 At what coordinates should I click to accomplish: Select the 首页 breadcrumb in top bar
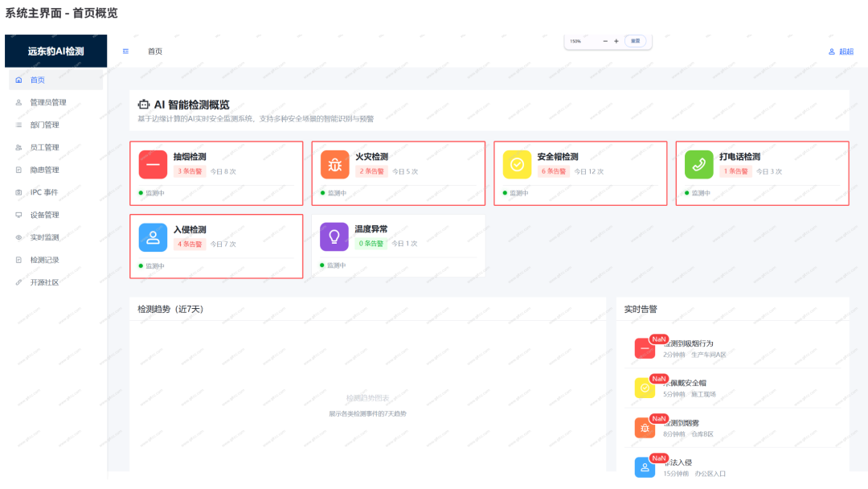155,51
